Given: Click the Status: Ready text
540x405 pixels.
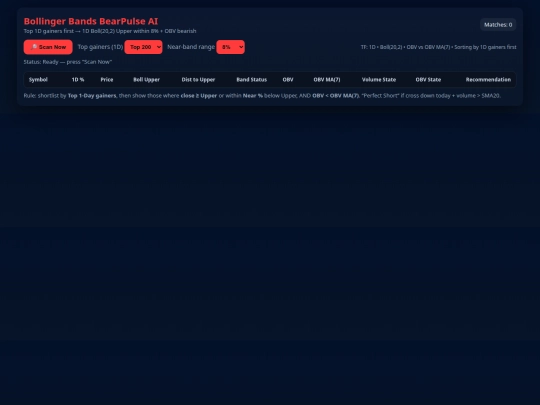Looking at the screenshot, I should click(x=68, y=62).
